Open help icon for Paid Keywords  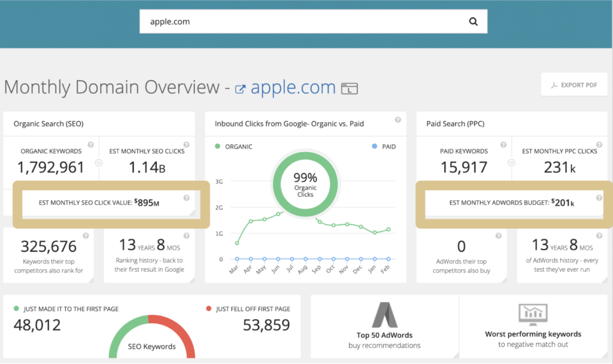[x=503, y=145]
